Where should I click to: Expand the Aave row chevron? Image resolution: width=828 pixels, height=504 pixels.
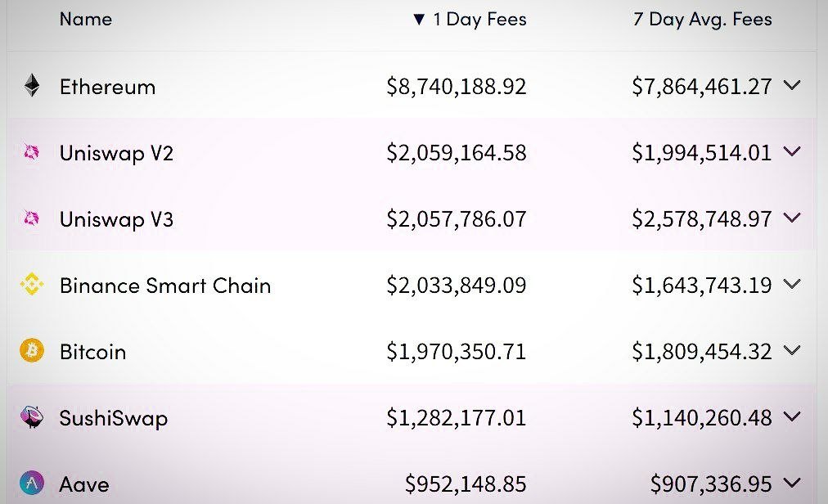pos(792,483)
